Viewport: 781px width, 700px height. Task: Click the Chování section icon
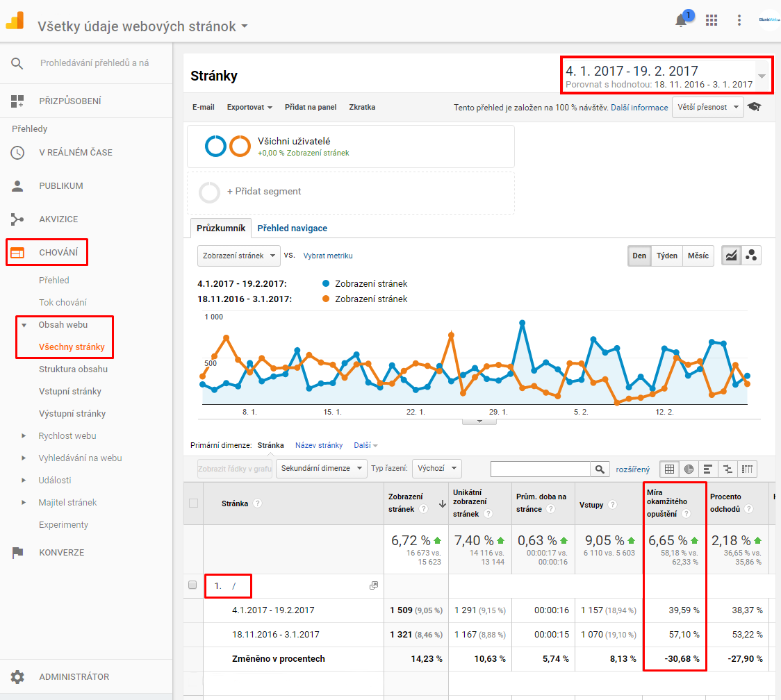point(17,252)
